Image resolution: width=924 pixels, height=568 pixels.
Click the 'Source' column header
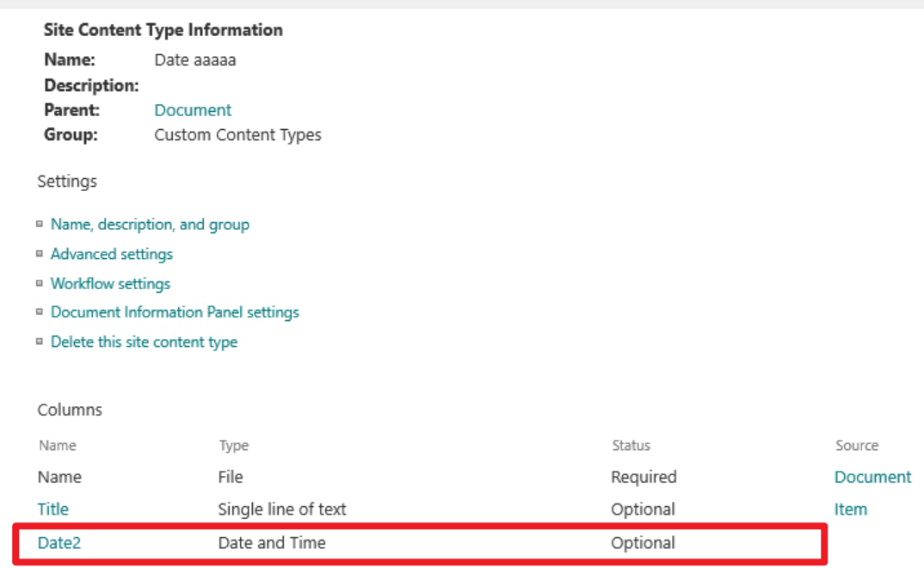(857, 446)
